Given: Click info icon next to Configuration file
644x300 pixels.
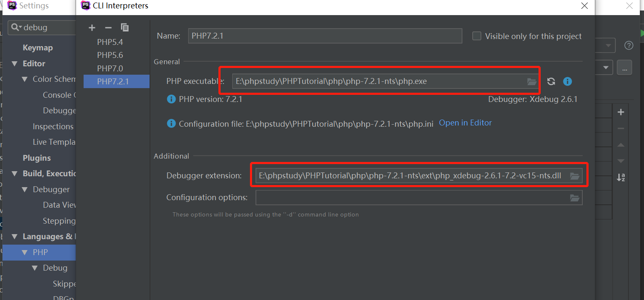Looking at the screenshot, I should (x=171, y=123).
